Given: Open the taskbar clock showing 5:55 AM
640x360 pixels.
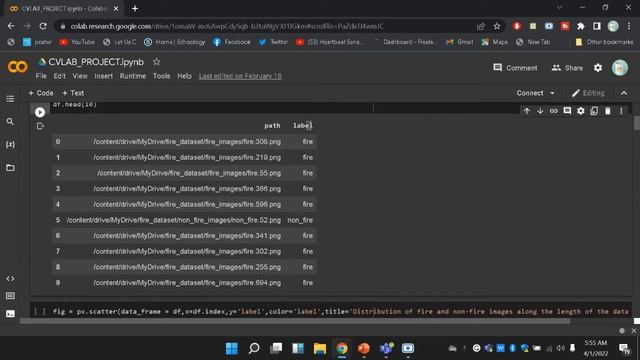Looking at the screenshot, I should coord(596,348).
